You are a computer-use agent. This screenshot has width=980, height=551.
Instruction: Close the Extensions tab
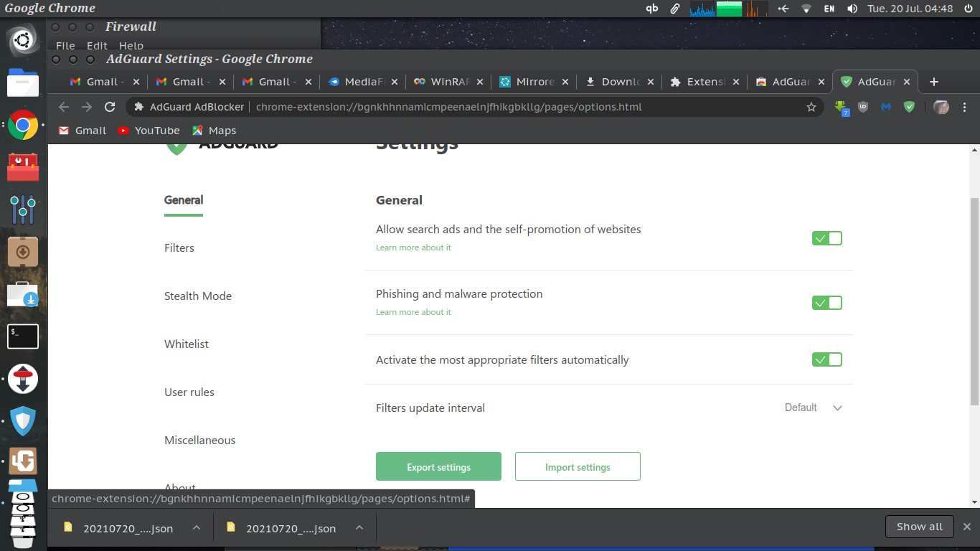coord(735,82)
